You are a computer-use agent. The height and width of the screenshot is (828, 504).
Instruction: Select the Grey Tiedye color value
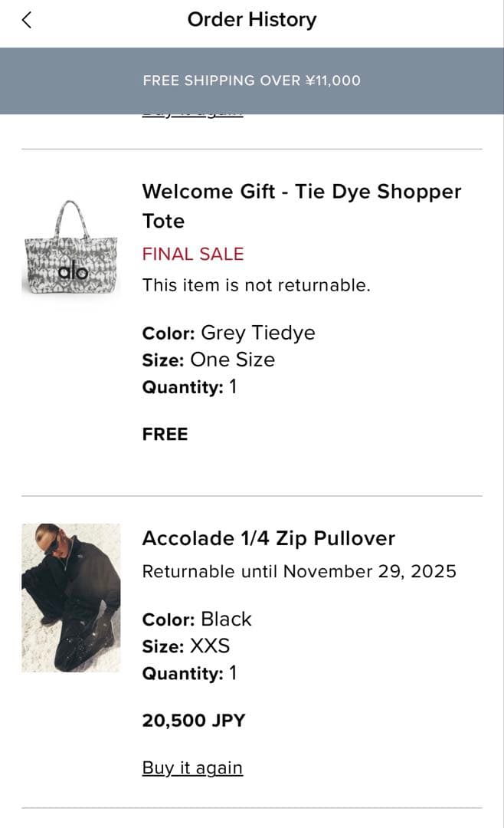click(257, 333)
